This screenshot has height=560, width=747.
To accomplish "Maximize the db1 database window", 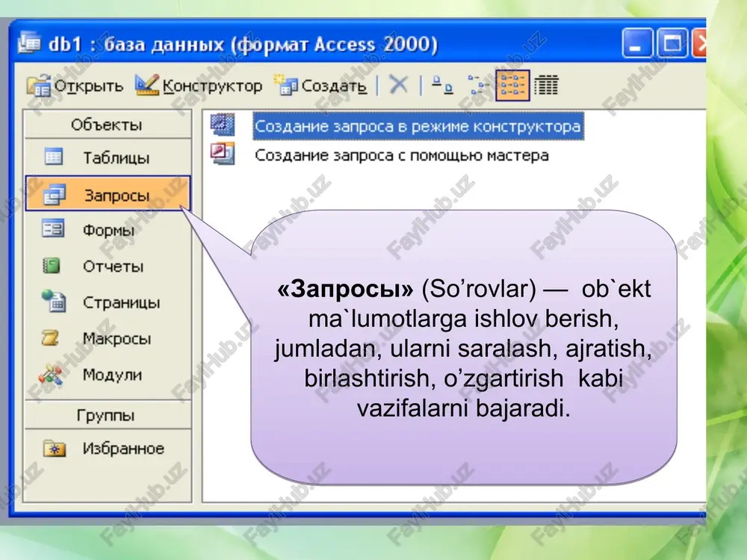I will coord(672,43).
